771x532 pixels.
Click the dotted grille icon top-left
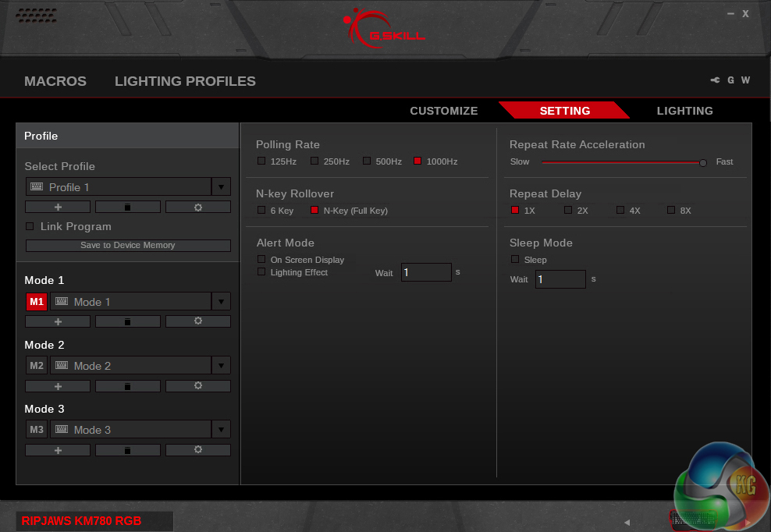(37, 16)
